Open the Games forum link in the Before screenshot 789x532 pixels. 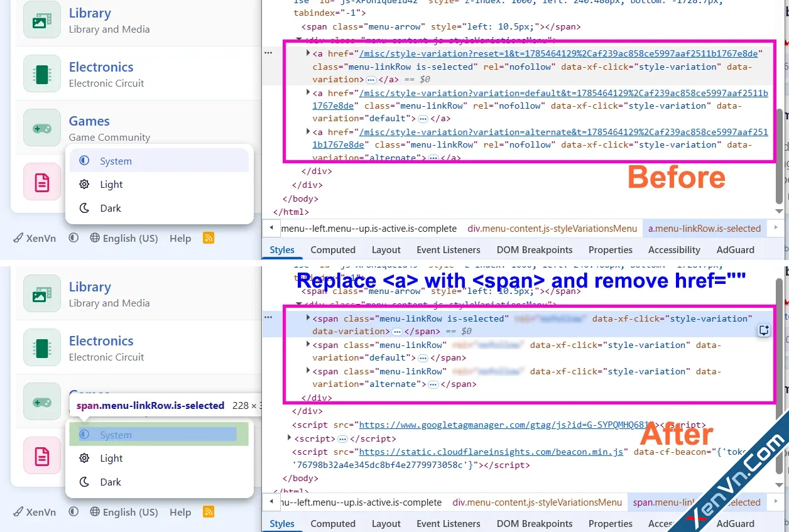point(89,121)
